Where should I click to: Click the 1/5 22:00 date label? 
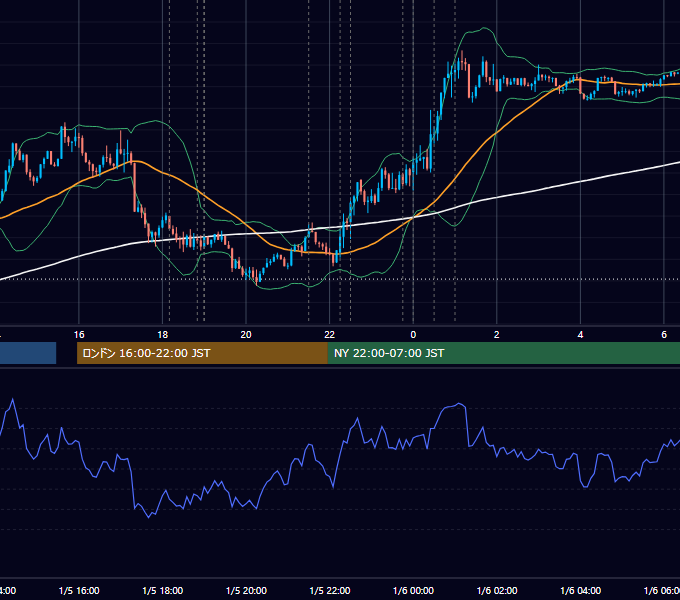(330, 590)
